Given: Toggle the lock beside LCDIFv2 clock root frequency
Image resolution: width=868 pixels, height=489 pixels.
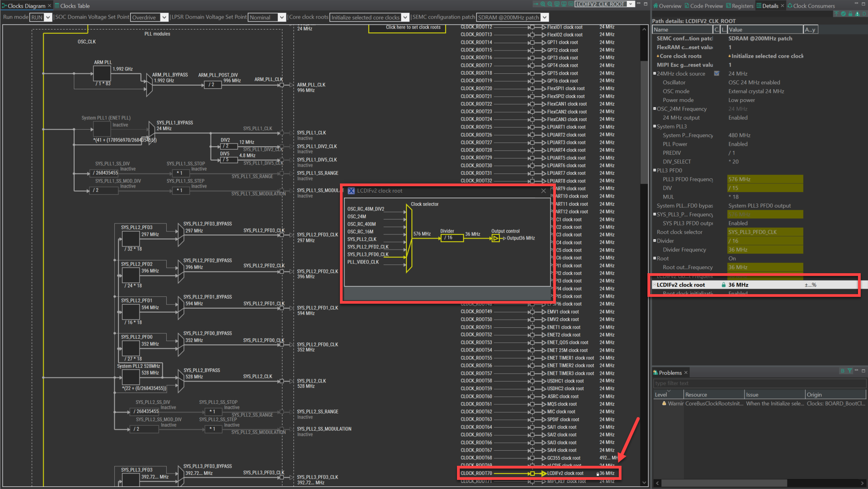Looking at the screenshot, I should click(723, 285).
